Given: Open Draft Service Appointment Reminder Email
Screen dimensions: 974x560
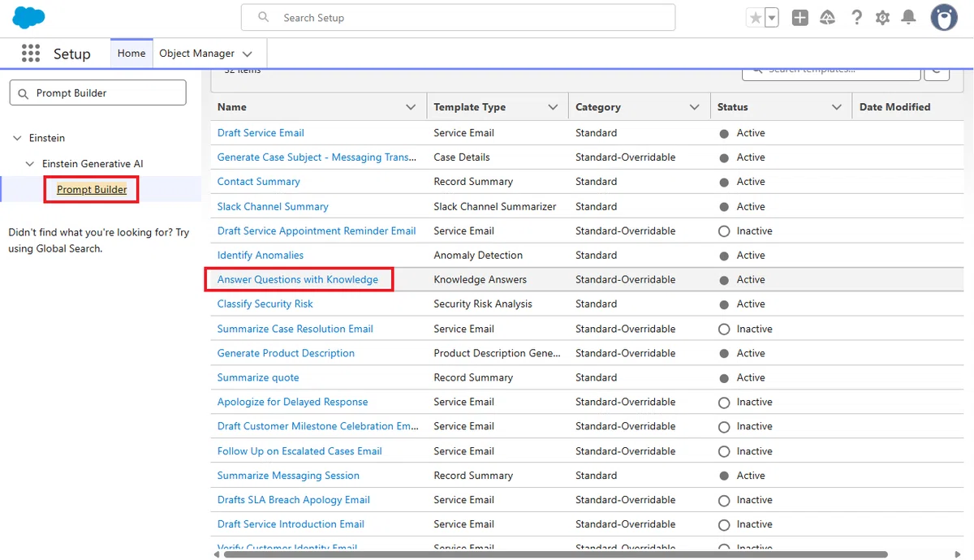Looking at the screenshot, I should (x=317, y=231).
